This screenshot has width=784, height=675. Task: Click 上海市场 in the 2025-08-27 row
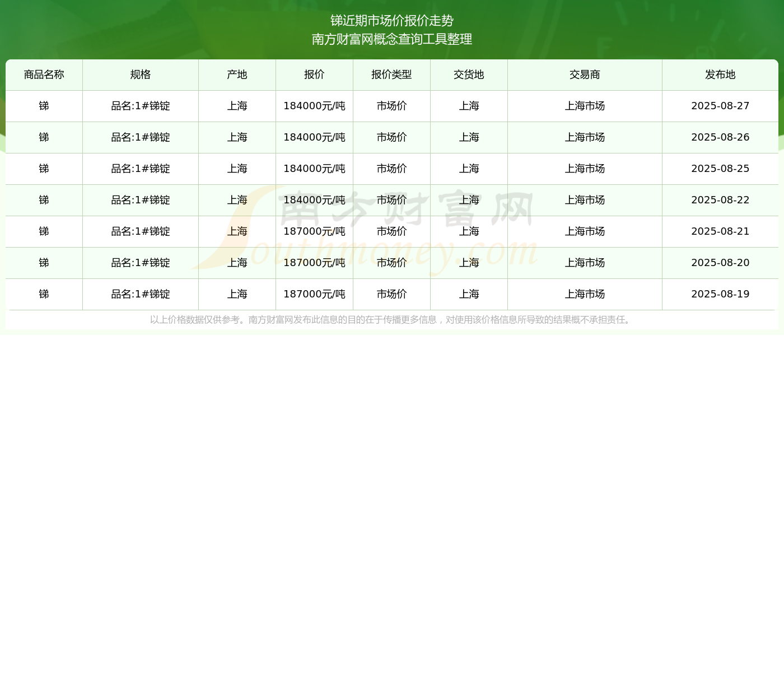[x=585, y=106]
